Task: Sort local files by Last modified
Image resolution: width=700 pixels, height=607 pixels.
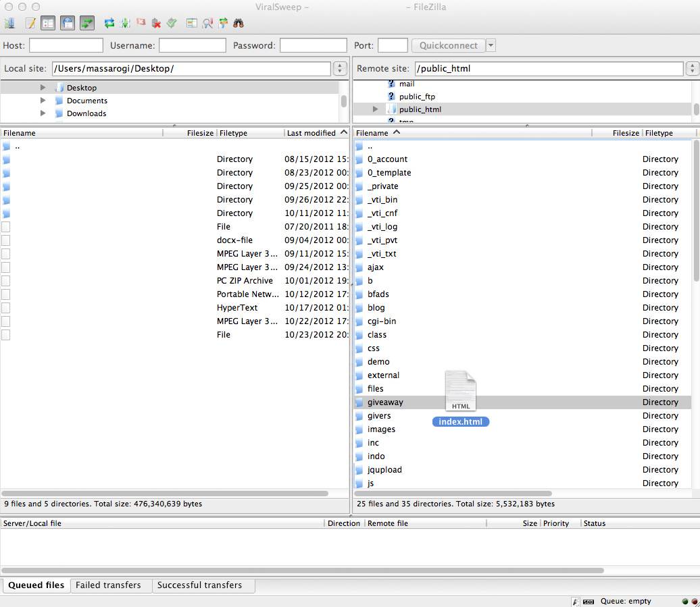Action: (x=316, y=133)
